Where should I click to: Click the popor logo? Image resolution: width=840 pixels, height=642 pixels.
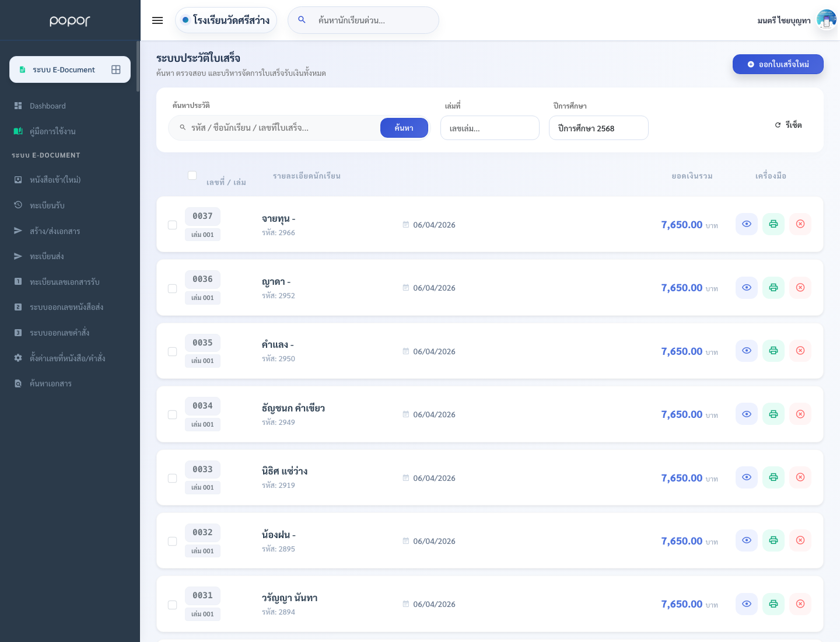tap(70, 20)
